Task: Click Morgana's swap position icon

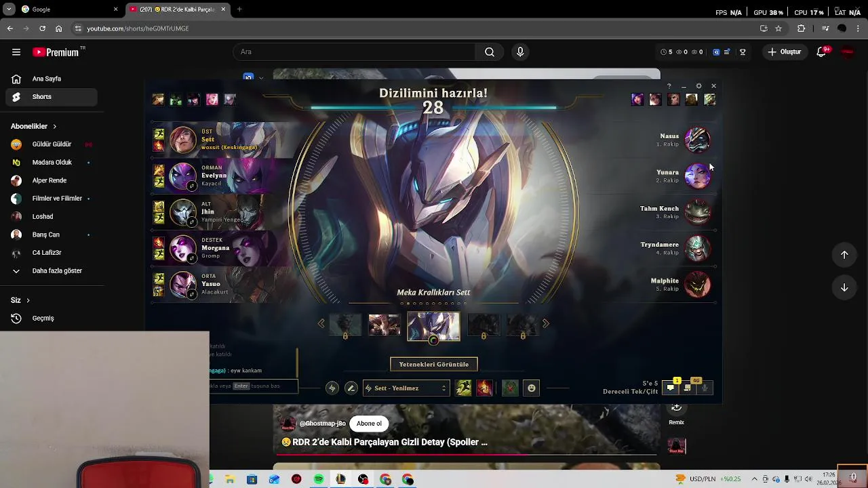Action: 192,258
